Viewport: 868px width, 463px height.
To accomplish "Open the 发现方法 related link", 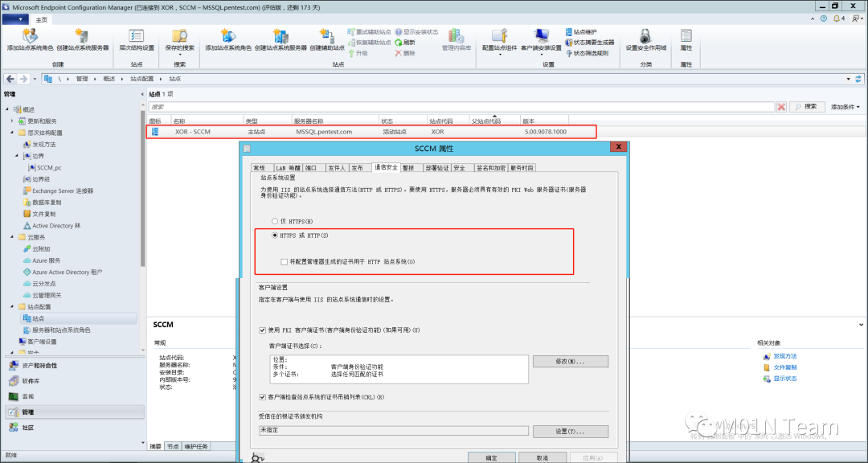I will coord(785,356).
